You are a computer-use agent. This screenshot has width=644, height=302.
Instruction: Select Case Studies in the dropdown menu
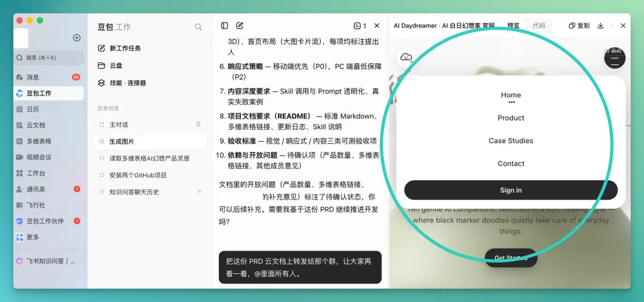(511, 140)
